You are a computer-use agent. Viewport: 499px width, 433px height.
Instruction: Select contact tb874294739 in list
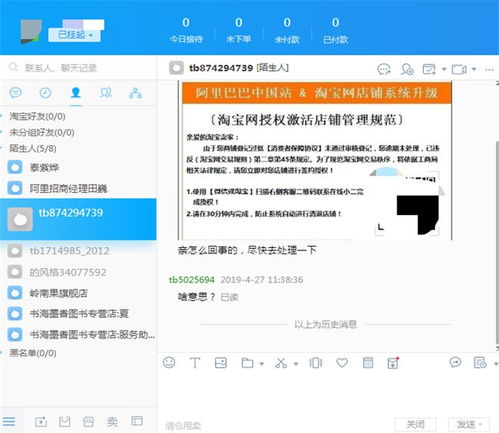78,219
